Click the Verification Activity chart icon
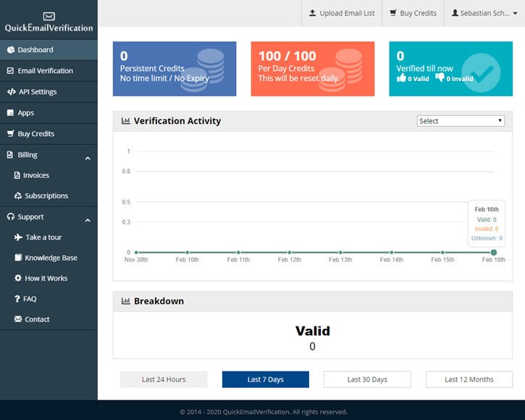Image resolution: width=525 pixels, height=420 pixels. [126, 121]
